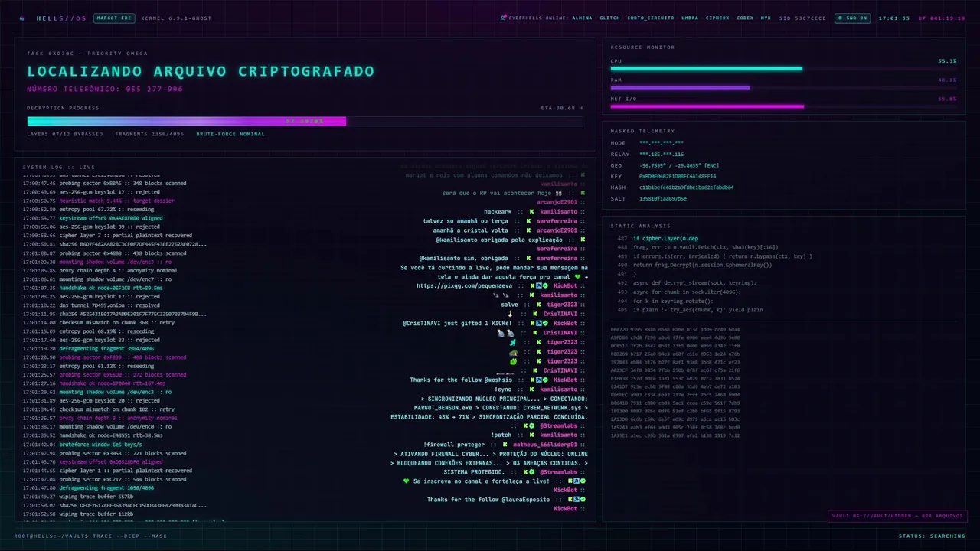Click the eyes emoji after 'acontecer hoje'
This screenshot has width=980, height=551.
pos(559,193)
